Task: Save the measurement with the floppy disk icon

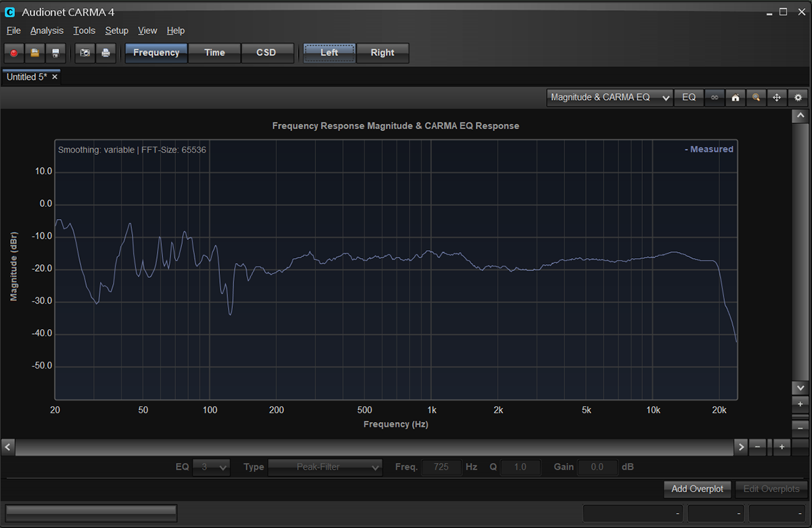Action: tap(55, 53)
